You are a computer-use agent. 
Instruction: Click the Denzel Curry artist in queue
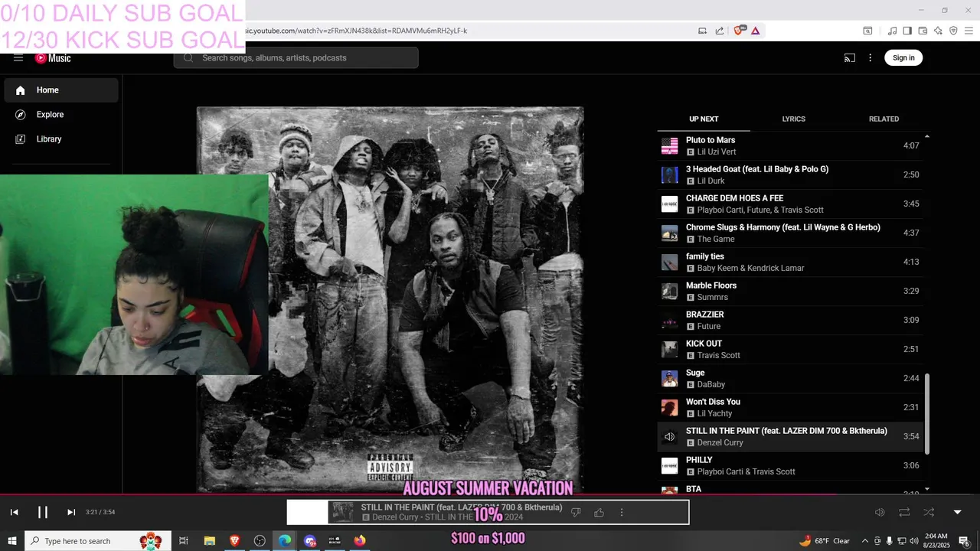720,442
